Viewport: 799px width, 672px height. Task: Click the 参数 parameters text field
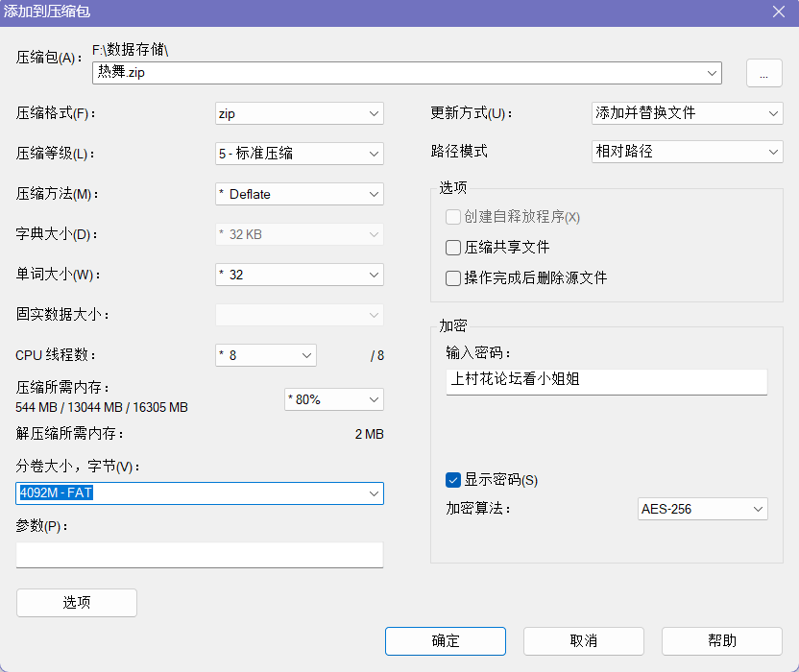click(199, 555)
